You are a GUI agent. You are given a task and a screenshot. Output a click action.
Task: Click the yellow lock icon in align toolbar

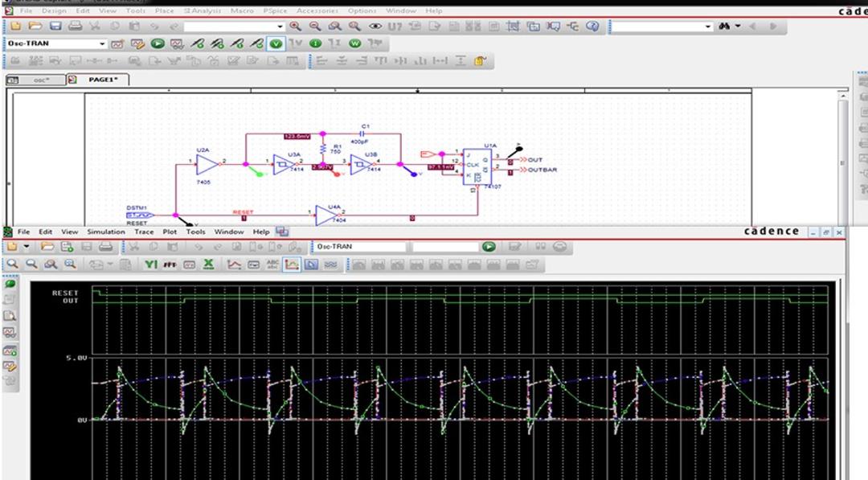pyautogui.click(x=480, y=61)
